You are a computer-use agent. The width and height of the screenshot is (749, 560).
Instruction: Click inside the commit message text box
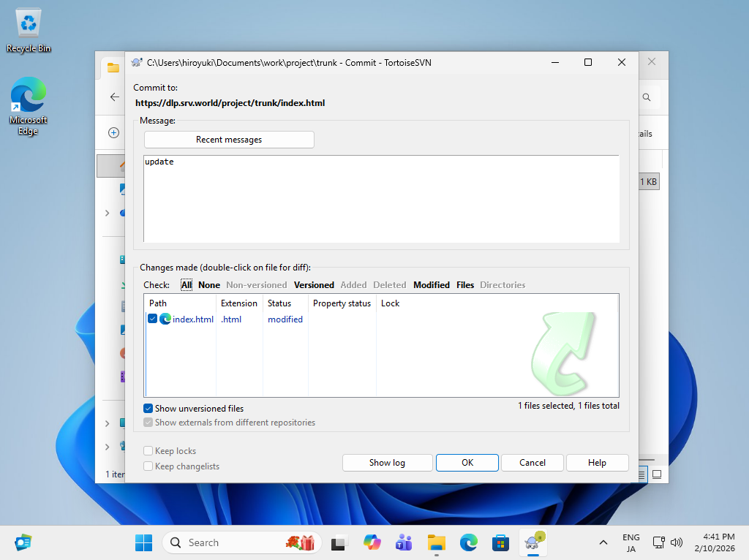click(381, 199)
